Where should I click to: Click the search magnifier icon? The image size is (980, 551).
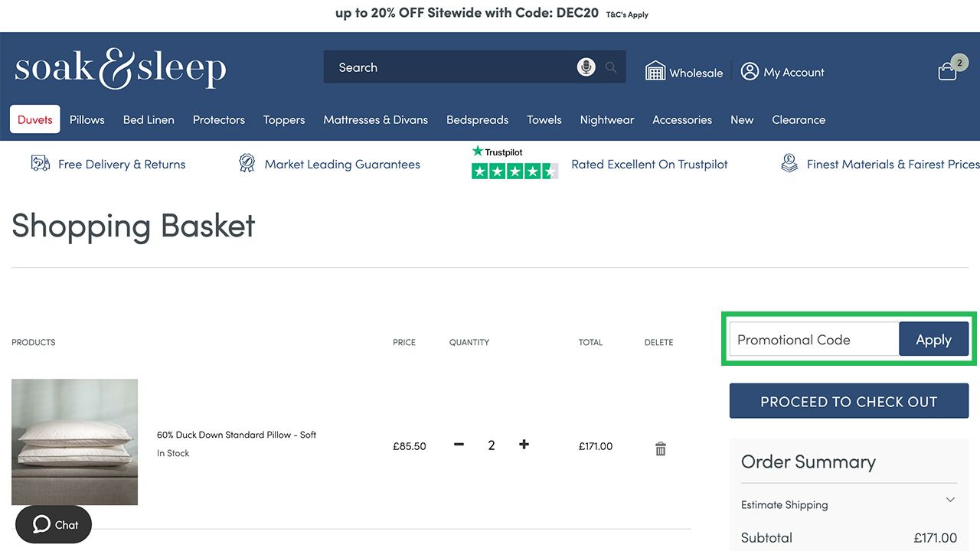611,67
